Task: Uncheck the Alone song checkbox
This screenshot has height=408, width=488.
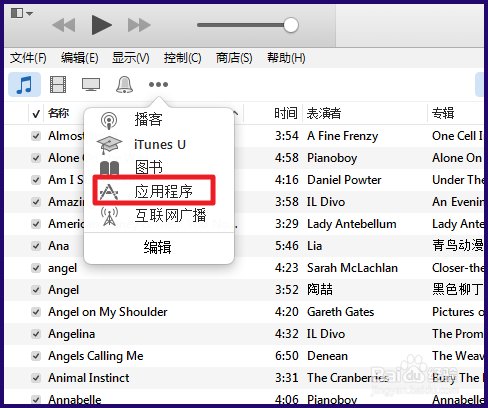Action: pos(36,158)
